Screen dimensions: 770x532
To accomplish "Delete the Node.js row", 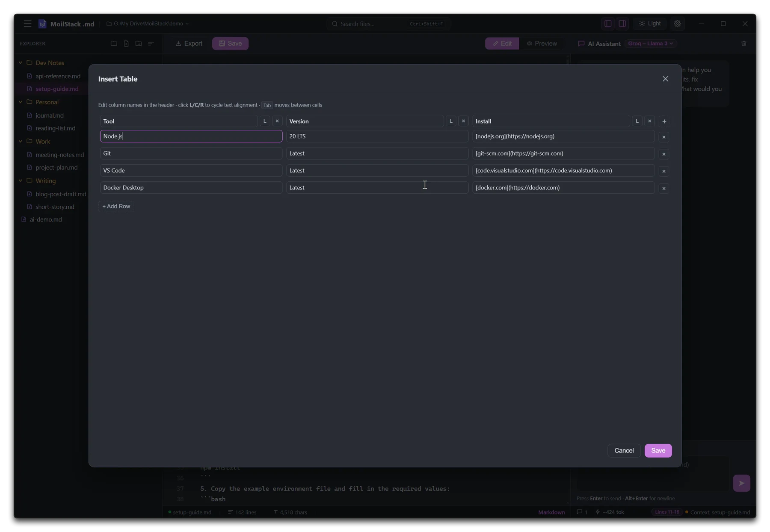I will [x=664, y=137].
